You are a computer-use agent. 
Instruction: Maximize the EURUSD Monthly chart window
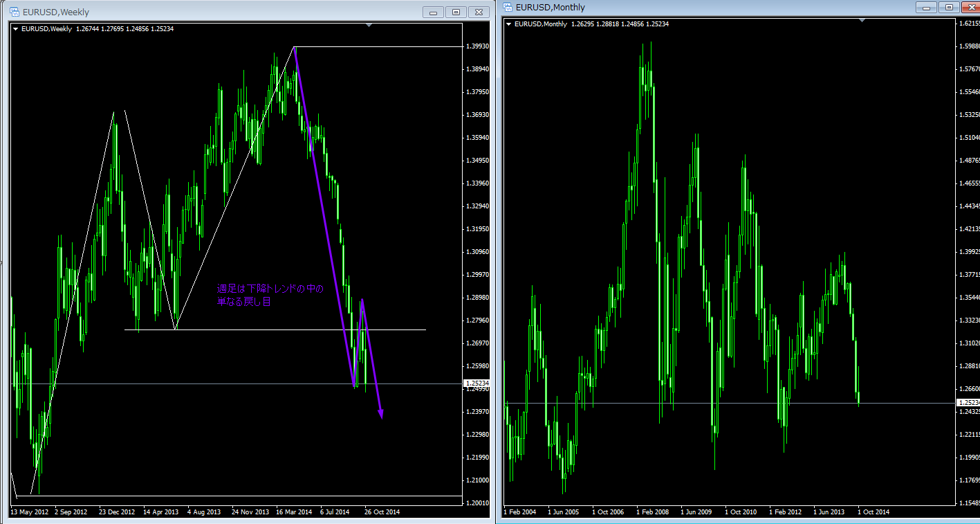949,8
